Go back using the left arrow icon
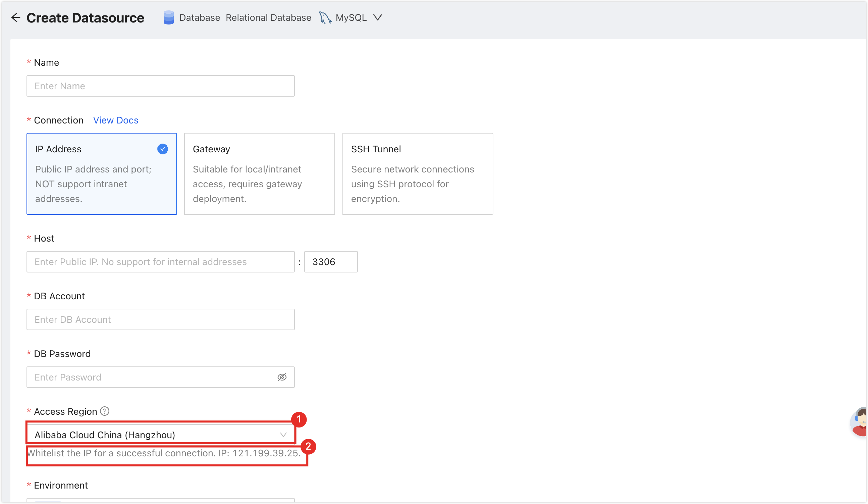The height and width of the screenshot is (504, 868). [x=15, y=17]
